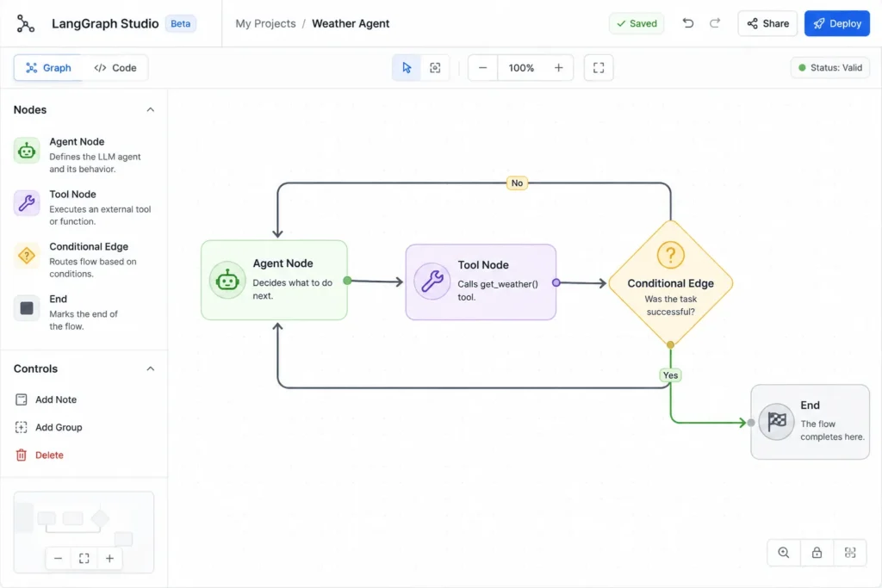The height and width of the screenshot is (588, 882).
Task: Click the wrench icon on the canvas Tool Node
Action: coord(432,281)
